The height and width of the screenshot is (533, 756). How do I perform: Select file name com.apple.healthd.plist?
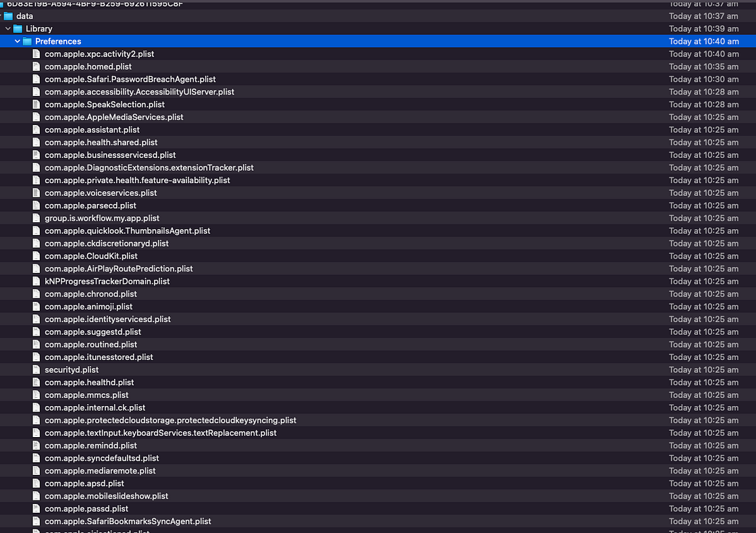point(89,382)
